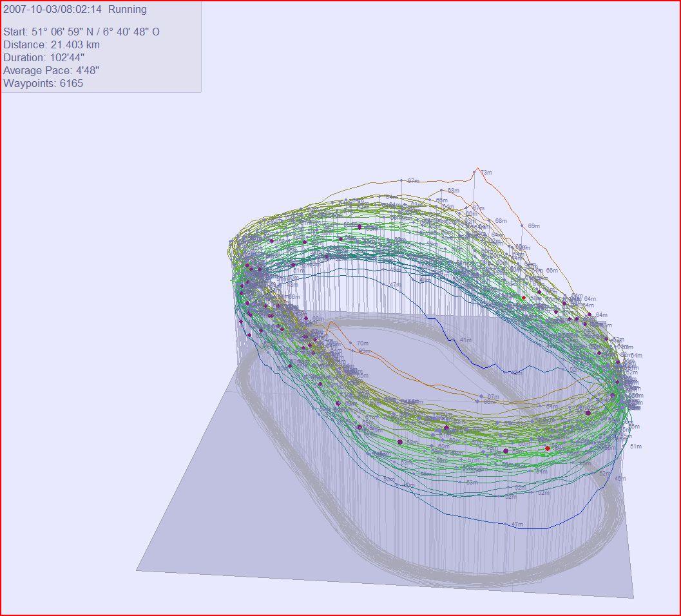Pick the "70m" altitude label

[x=363, y=343]
